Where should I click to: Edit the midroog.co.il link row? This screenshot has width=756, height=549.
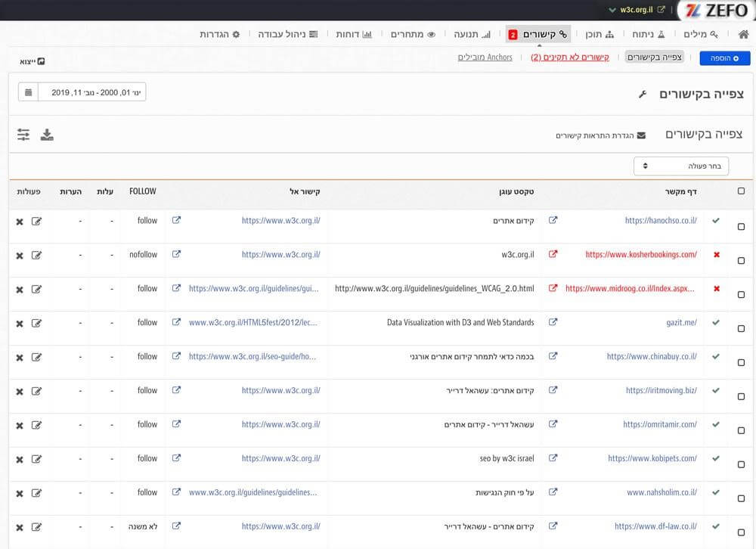tap(36, 290)
